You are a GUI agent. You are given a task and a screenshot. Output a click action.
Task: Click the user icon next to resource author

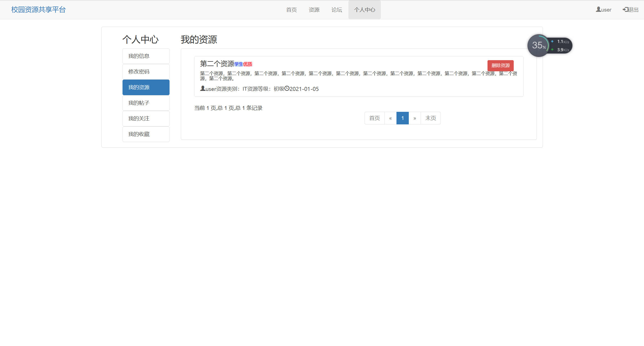click(x=202, y=88)
